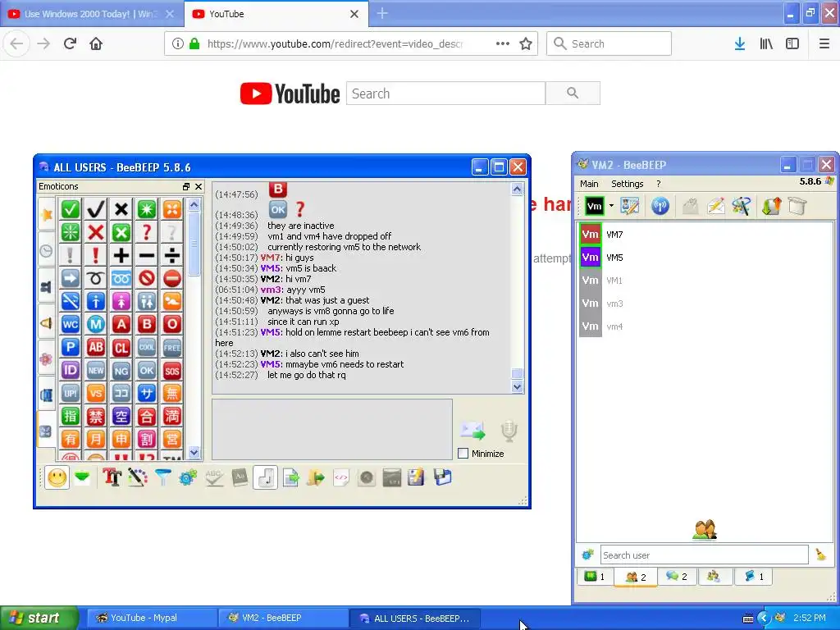Switch to the chats bubble tab labeled 2
The height and width of the screenshot is (630, 840).
pyautogui.click(x=677, y=577)
